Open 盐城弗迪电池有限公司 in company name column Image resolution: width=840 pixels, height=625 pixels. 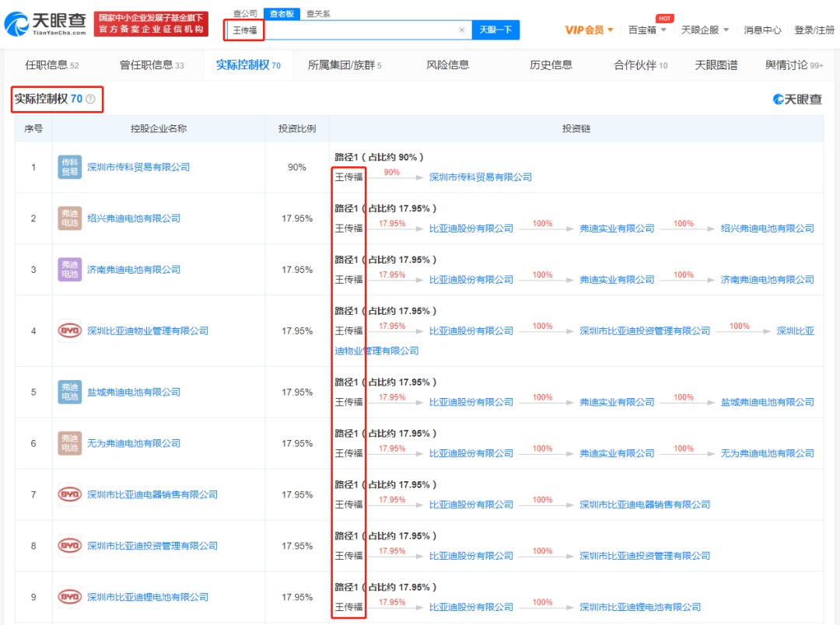point(134,392)
